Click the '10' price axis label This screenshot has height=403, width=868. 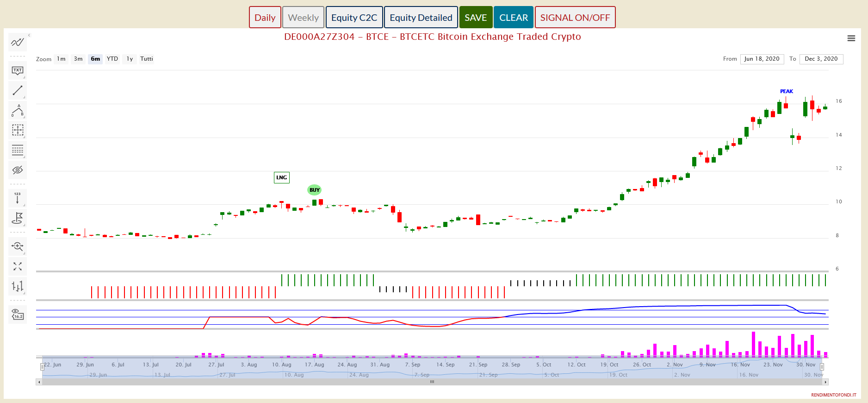839,201
